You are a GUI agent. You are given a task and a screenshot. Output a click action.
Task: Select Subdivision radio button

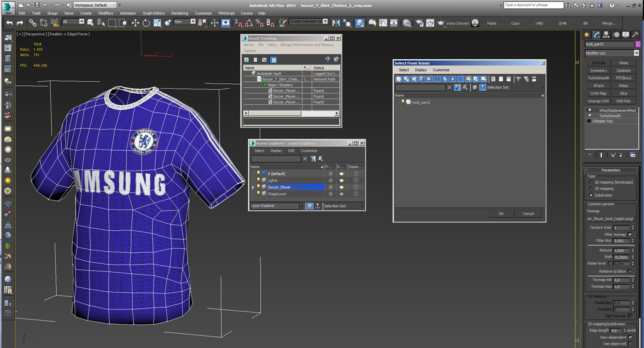591,195
